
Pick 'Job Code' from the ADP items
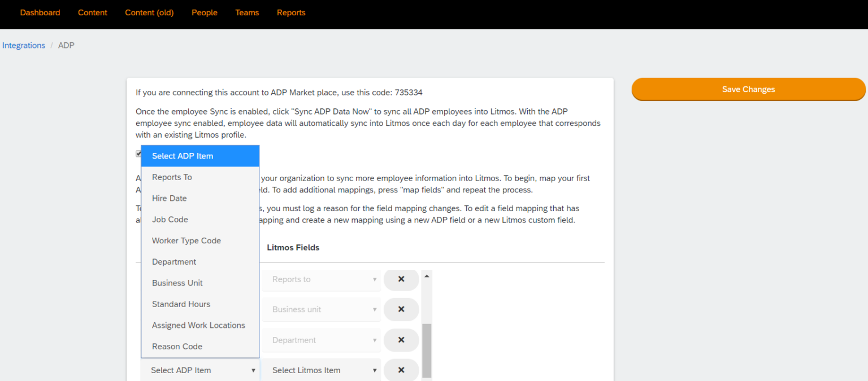pyautogui.click(x=200, y=220)
